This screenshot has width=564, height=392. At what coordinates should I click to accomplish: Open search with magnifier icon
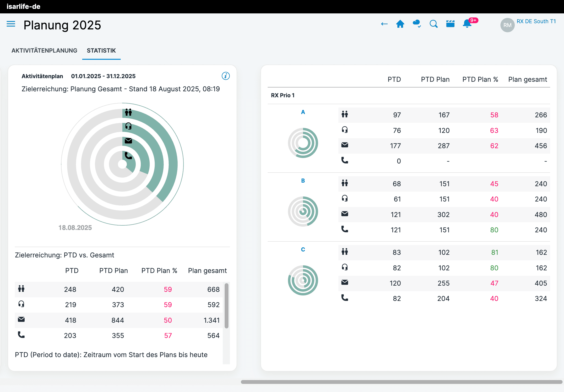(434, 24)
